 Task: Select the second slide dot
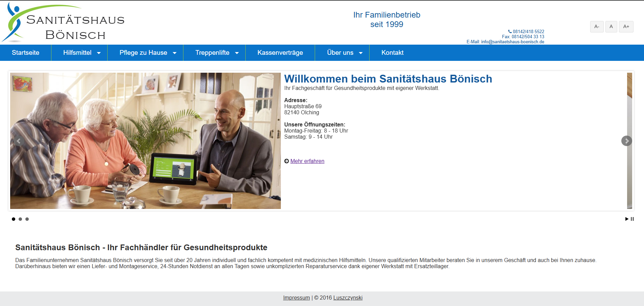(20, 219)
